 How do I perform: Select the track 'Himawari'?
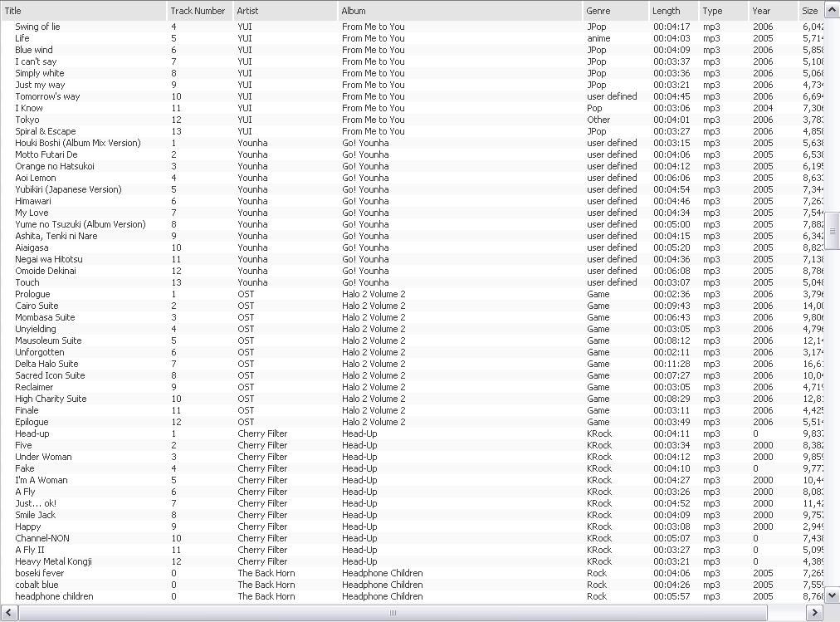(x=33, y=202)
